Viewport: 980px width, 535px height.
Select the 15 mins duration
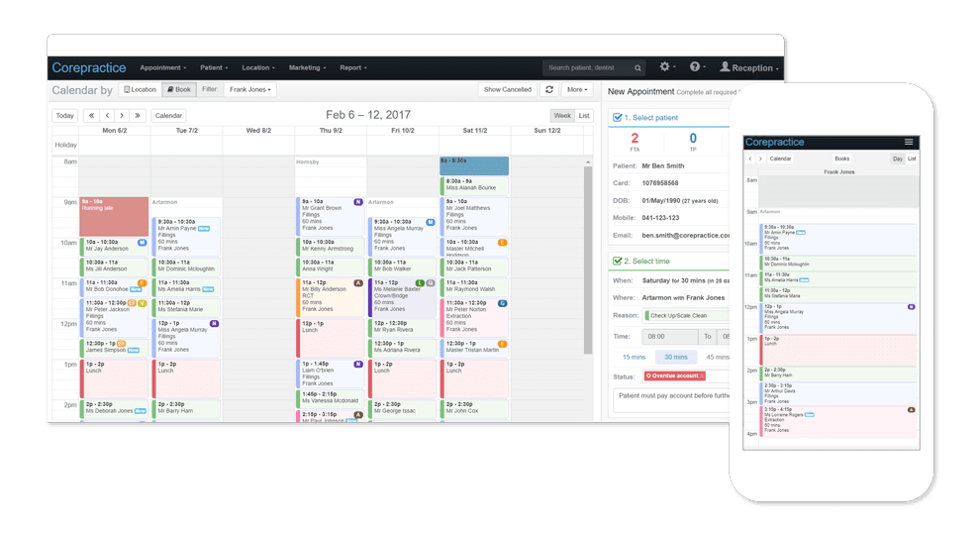click(x=634, y=357)
